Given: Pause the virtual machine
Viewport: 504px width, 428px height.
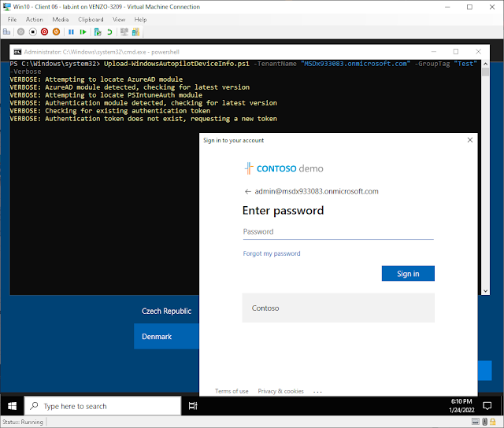Looking at the screenshot, I should coord(72,31).
